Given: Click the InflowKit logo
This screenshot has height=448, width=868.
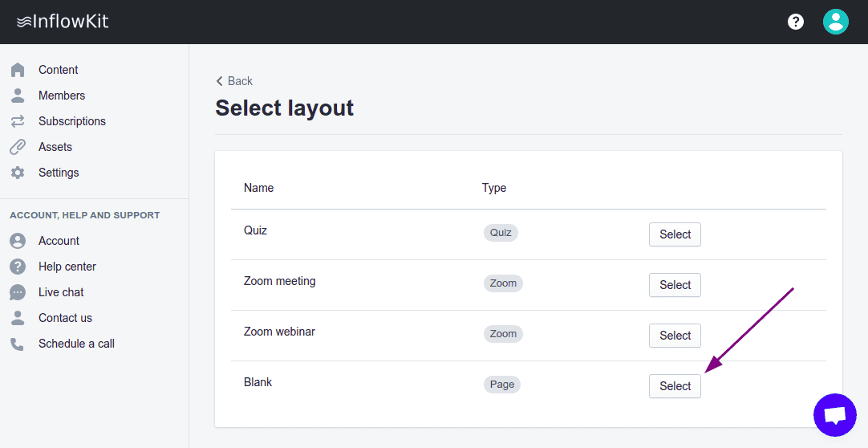Looking at the screenshot, I should pyautogui.click(x=63, y=22).
